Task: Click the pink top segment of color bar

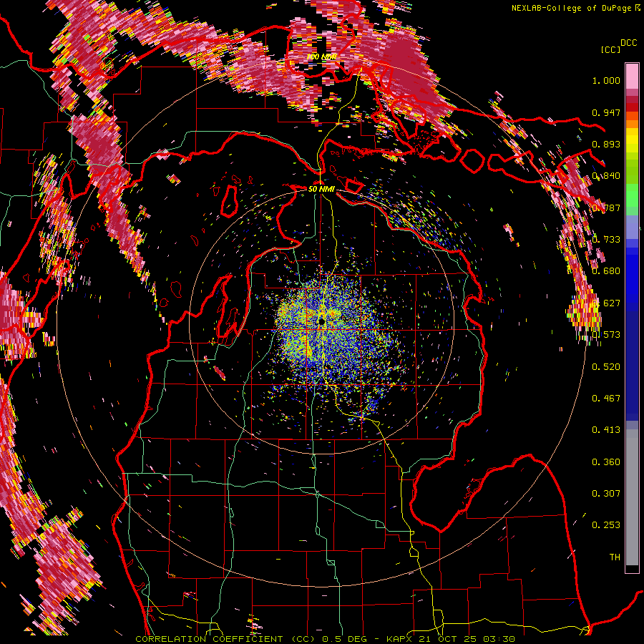Action: [x=632, y=76]
